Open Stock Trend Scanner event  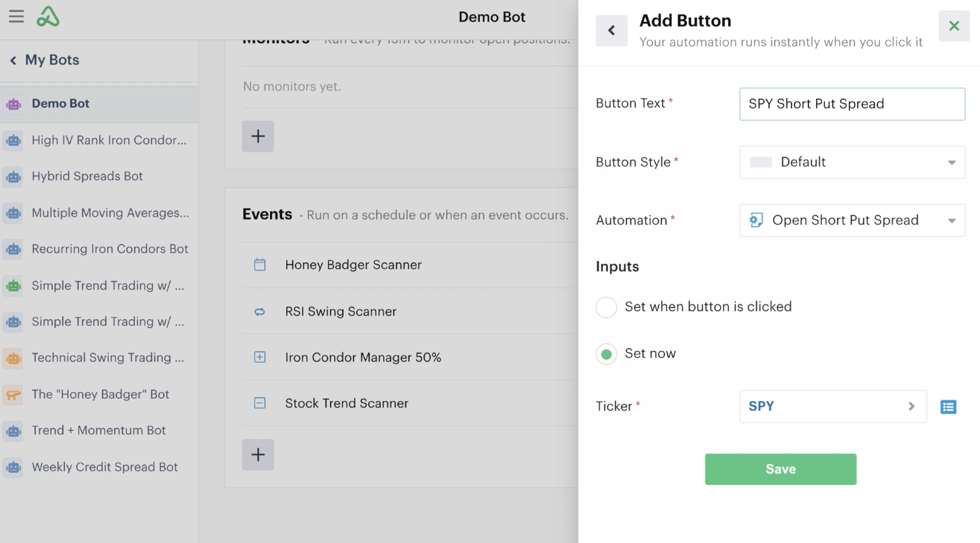coord(347,404)
